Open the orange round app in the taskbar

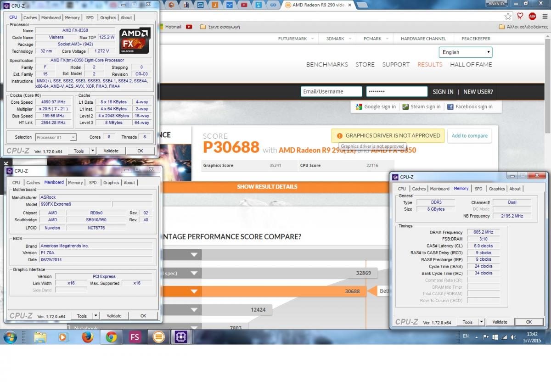coord(159,337)
